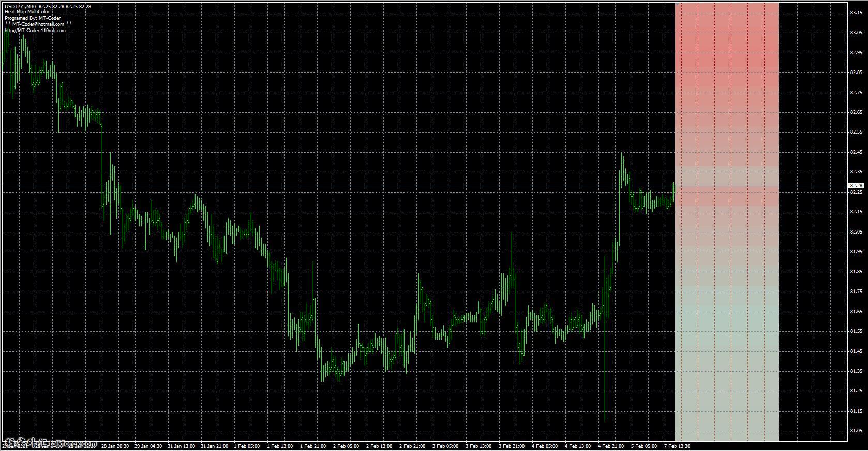Select the 82.05 price axis value
Viewport: 868px width, 451px height.
tap(856, 231)
